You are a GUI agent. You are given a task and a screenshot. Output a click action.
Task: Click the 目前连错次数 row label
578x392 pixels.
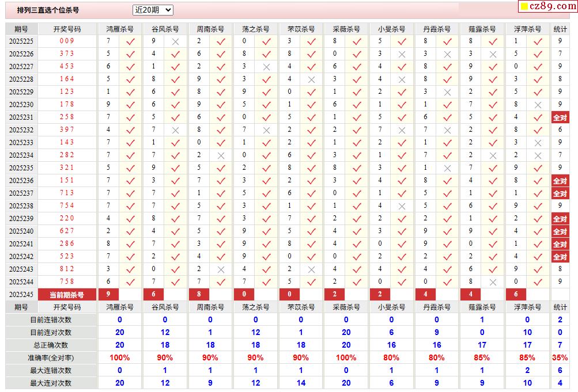coord(51,320)
